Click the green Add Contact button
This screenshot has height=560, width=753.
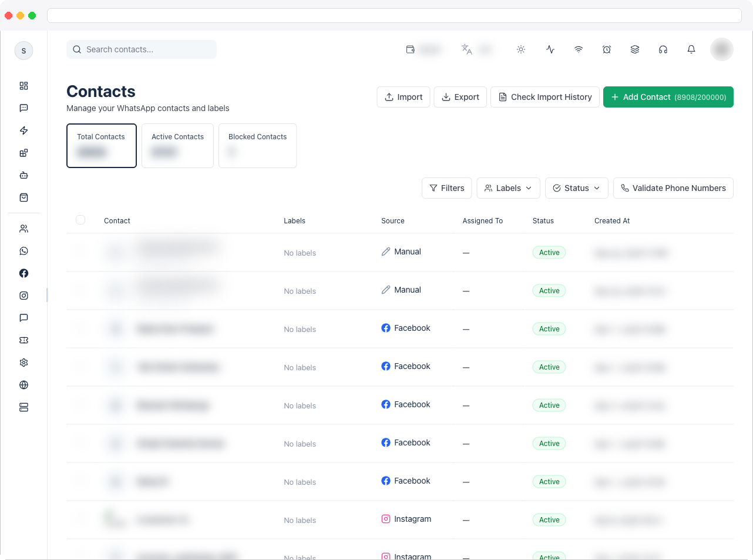pyautogui.click(x=668, y=97)
